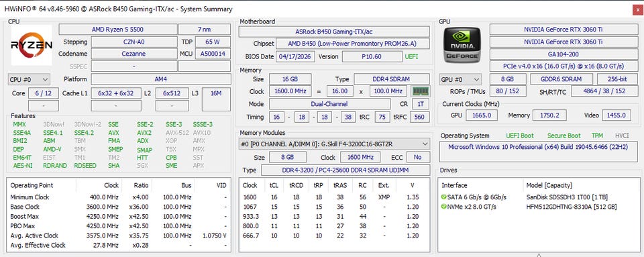Click the green RAM module icon
This screenshot has height=257, width=644.
tap(420, 91)
